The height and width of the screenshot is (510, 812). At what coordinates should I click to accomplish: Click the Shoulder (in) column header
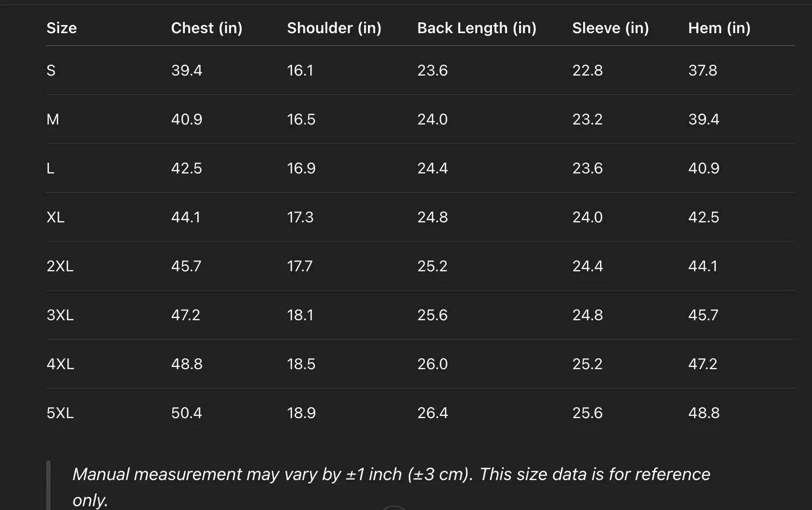coord(334,28)
